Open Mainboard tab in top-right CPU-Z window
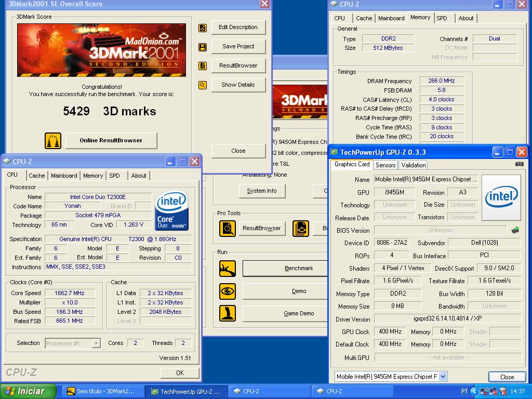 pos(391,18)
